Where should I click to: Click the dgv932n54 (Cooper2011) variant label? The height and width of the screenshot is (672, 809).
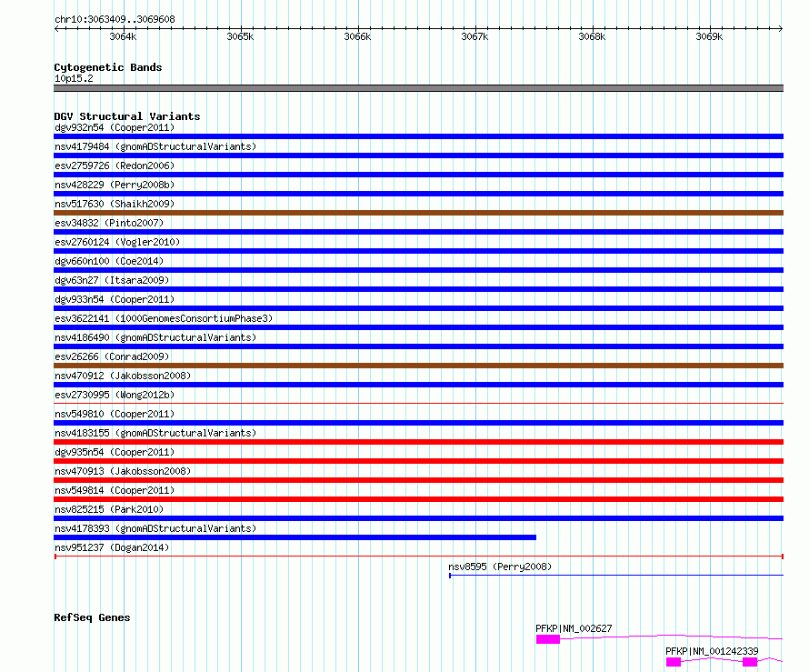pyautogui.click(x=115, y=127)
